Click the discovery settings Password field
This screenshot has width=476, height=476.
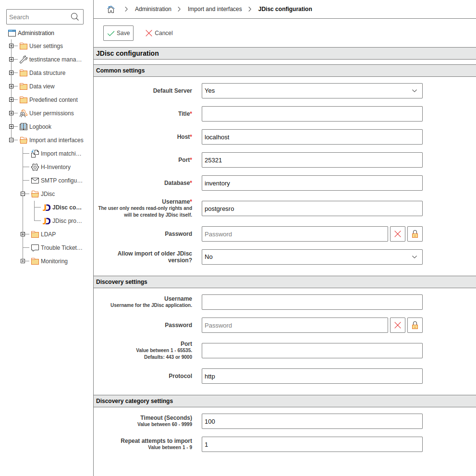pos(295,325)
